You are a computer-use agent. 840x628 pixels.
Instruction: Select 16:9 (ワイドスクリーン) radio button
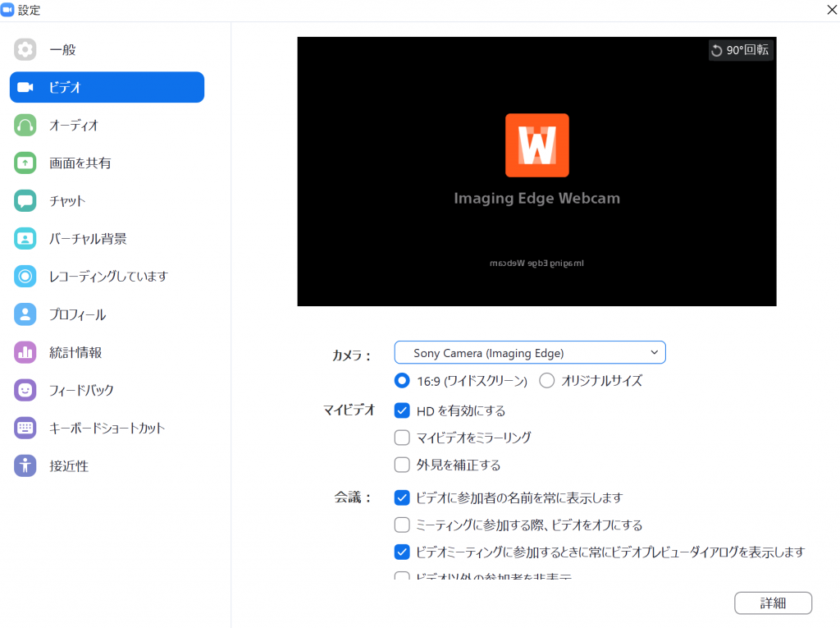coord(402,381)
